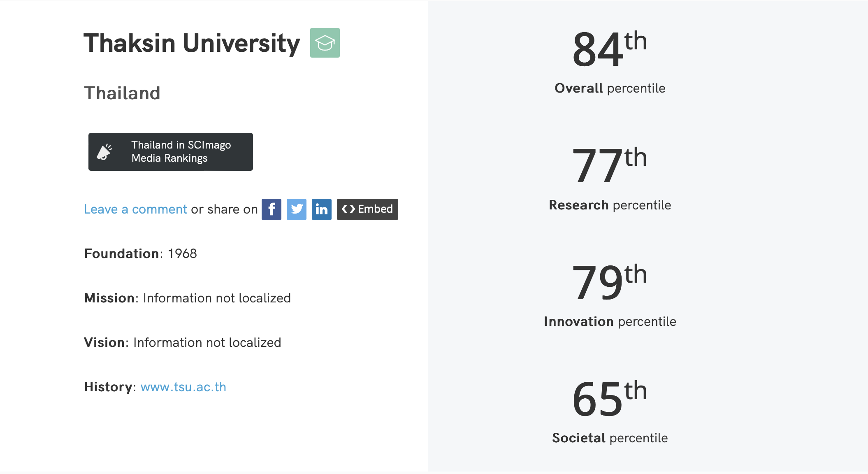Share the page on Facebook
This screenshot has width=868, height=474.
pos(272,209)
